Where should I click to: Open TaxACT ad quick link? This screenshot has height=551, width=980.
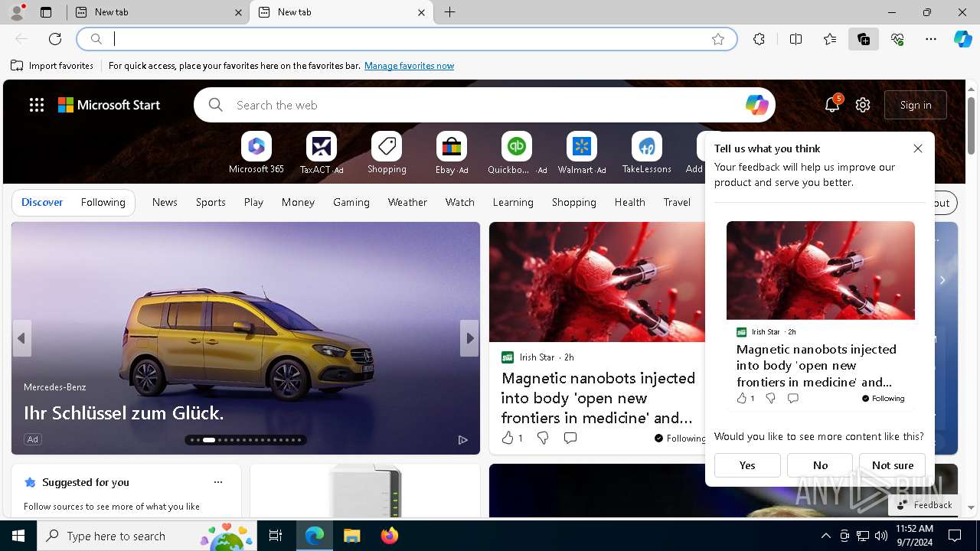pyautogui.click(x=322, y=152)
